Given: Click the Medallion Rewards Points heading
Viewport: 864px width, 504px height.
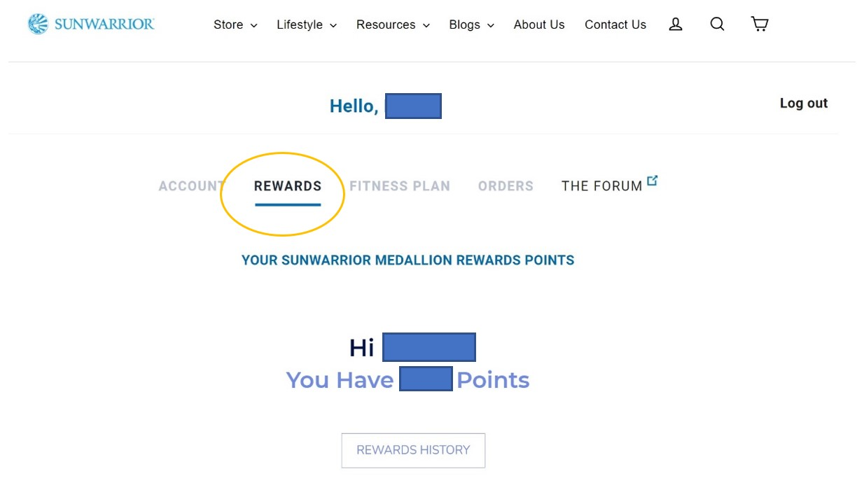Looking at the screenshot, I should (408, 260).
